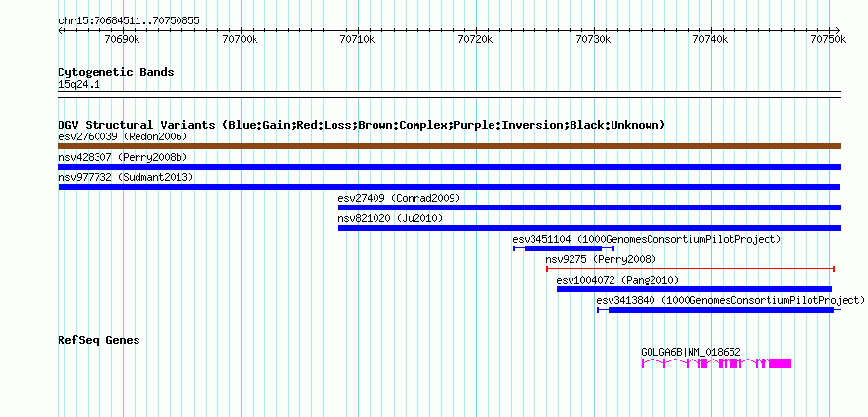Click the 15q24.1 band label
Image resolution: width=868 pixels, height=417 pixels.
tap(79, 85)
